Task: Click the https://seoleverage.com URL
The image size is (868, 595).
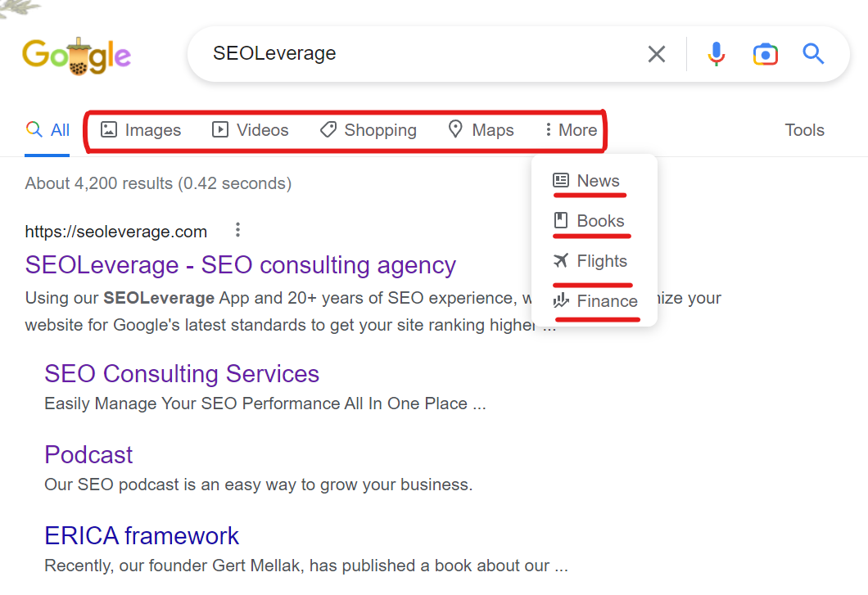Action: click(115, 232)
